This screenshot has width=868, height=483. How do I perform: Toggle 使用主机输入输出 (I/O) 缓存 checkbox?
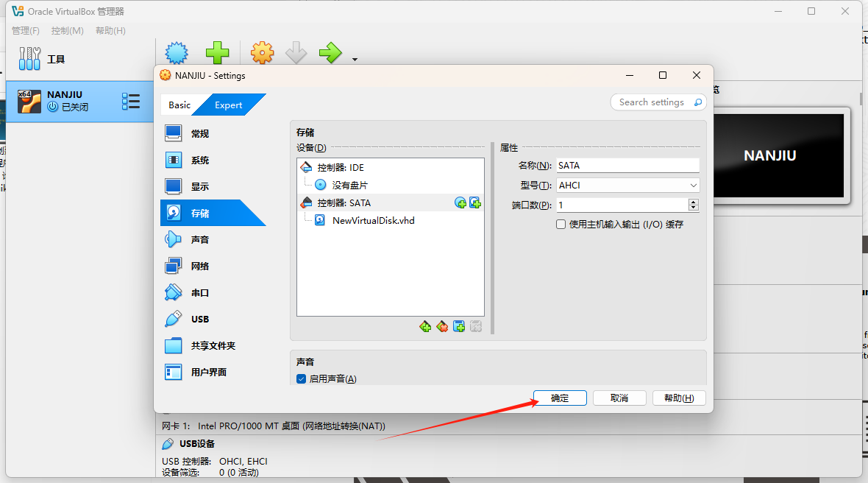pos(561,225)
